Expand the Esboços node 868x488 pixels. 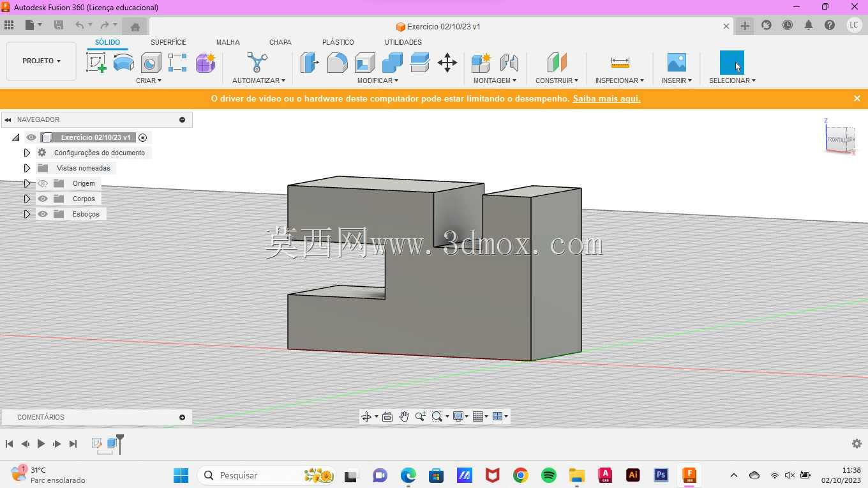click(27, 214)
